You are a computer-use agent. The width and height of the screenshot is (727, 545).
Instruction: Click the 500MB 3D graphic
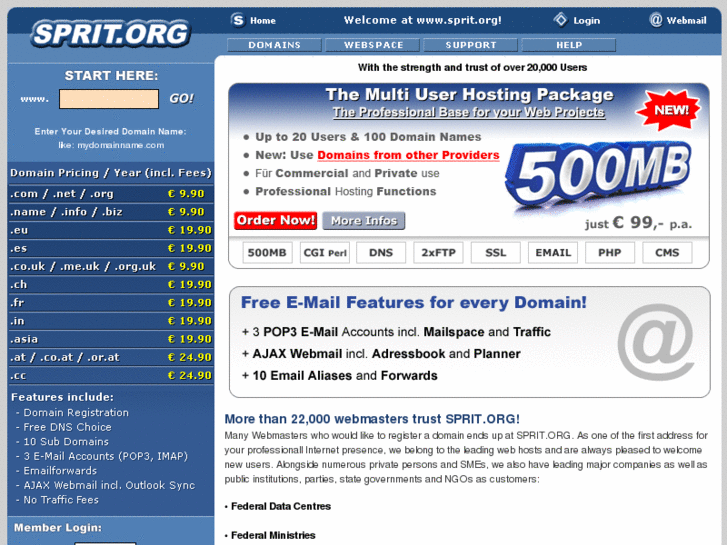599,175
